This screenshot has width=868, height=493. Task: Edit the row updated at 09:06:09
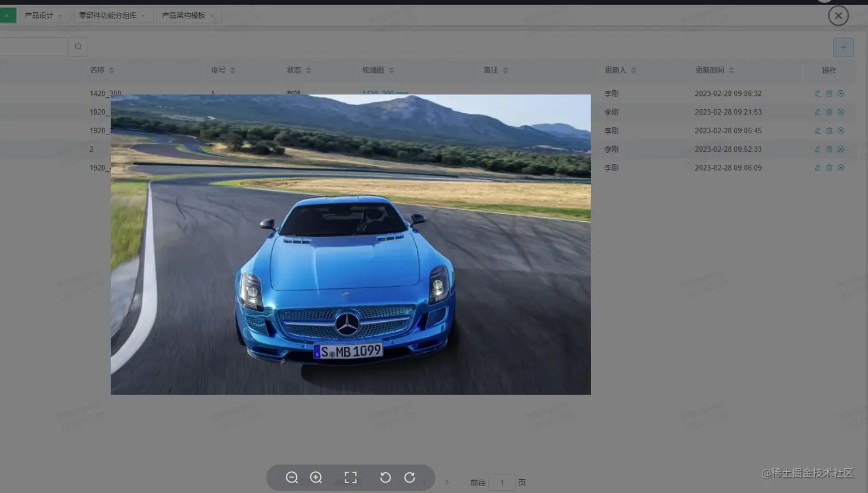817,168
